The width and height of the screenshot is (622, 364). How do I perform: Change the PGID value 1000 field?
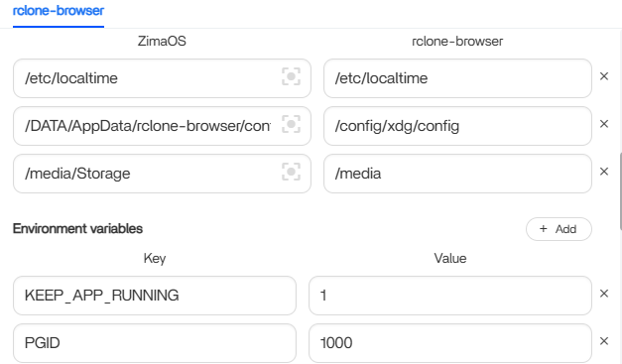(x=449, y=343)
